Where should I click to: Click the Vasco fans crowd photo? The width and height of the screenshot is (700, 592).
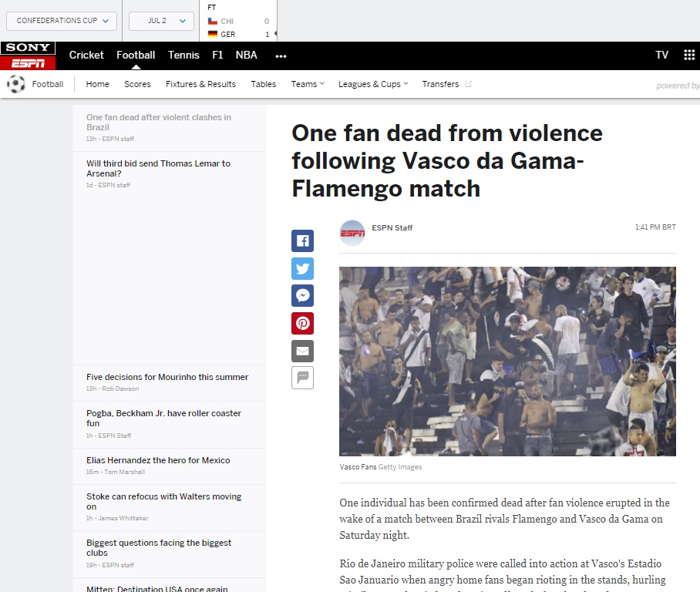click(x=507, y=361)
